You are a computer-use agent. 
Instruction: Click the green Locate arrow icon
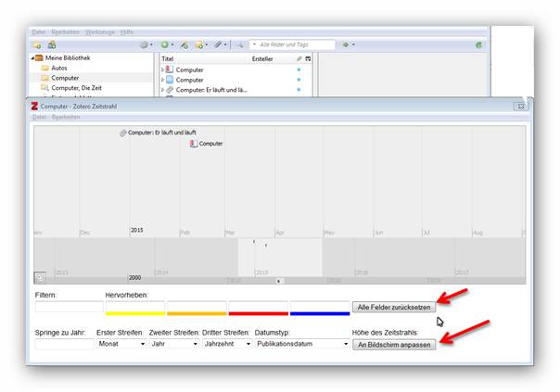click(348, 45)
